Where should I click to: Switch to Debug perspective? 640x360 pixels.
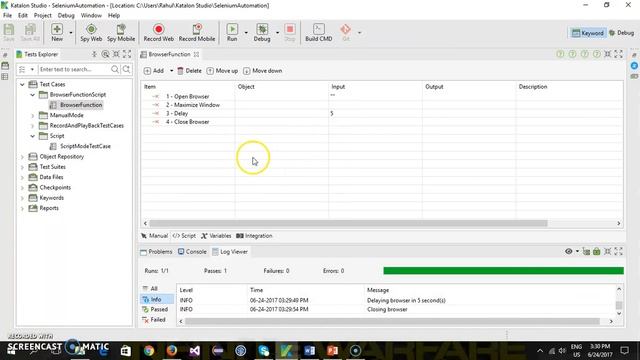coord(622,33)
